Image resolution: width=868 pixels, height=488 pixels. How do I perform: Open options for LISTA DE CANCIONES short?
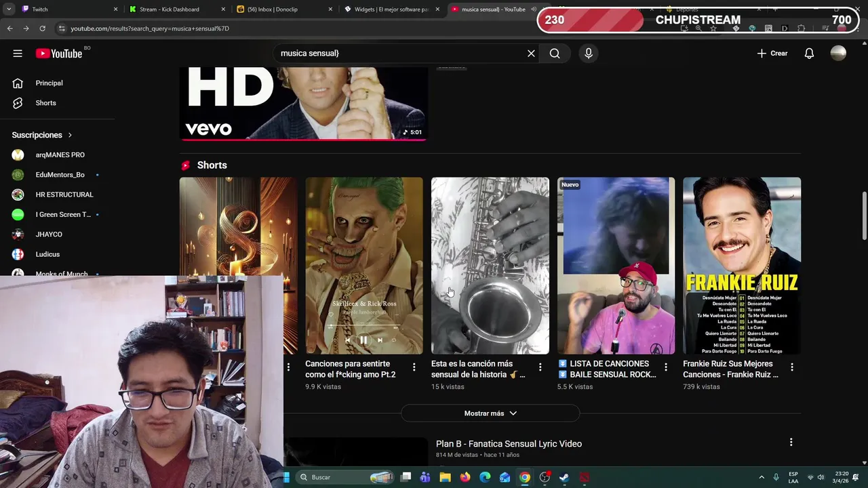665,367
